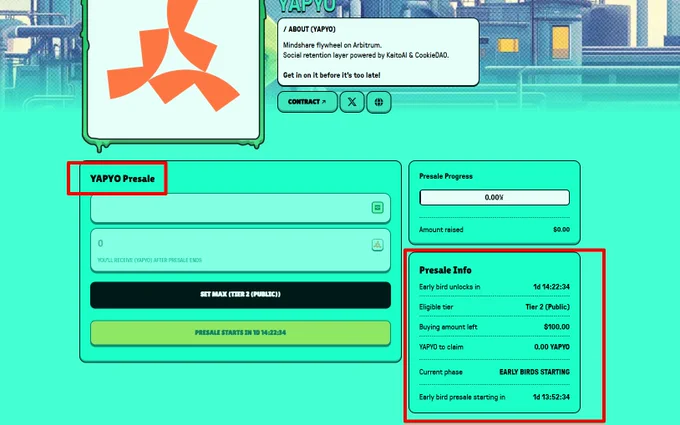Focus the YAPYO receive amount field
680x425 pixels.
point(240,250)
